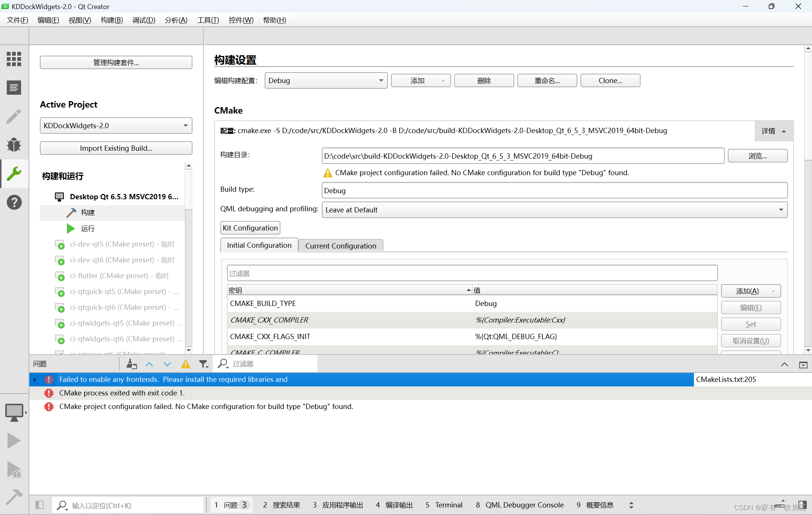Image resolution: width=812 pixels, height=515 pixels.
Task: Select Projects mode wrench icon
Action: [14, 174]
